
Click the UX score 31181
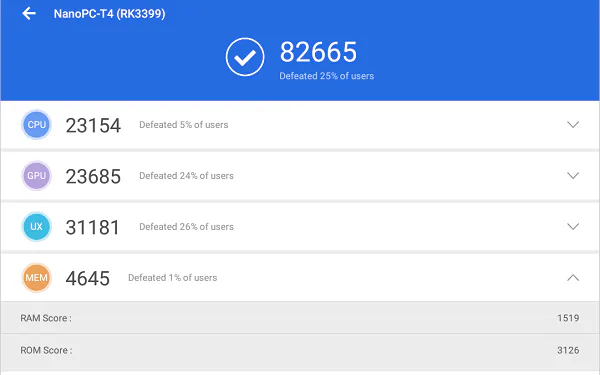click(x=93, y=227)
